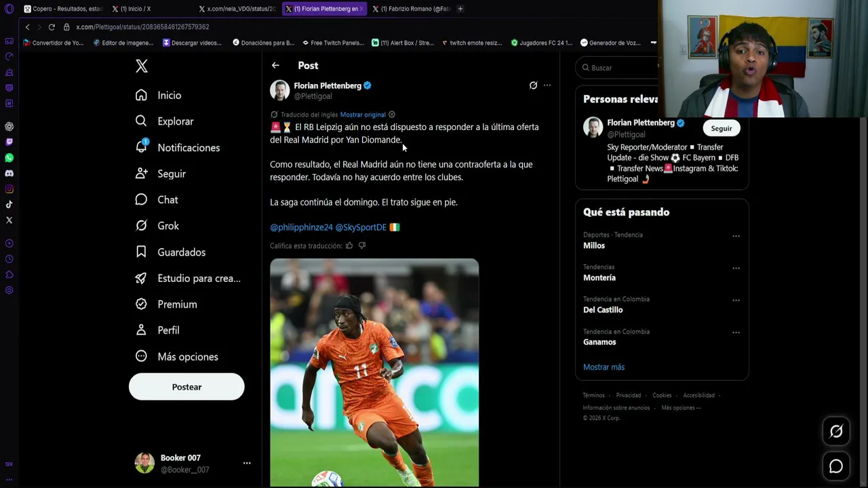Rate the translation with thumbs up

349,245
